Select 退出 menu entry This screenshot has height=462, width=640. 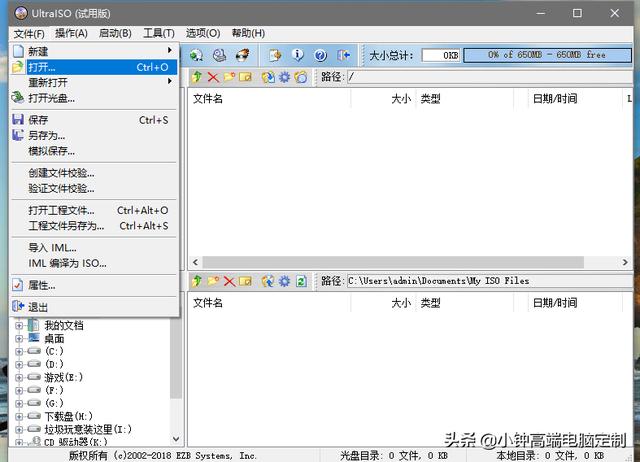pyautogui.click(x=94, y=307)
